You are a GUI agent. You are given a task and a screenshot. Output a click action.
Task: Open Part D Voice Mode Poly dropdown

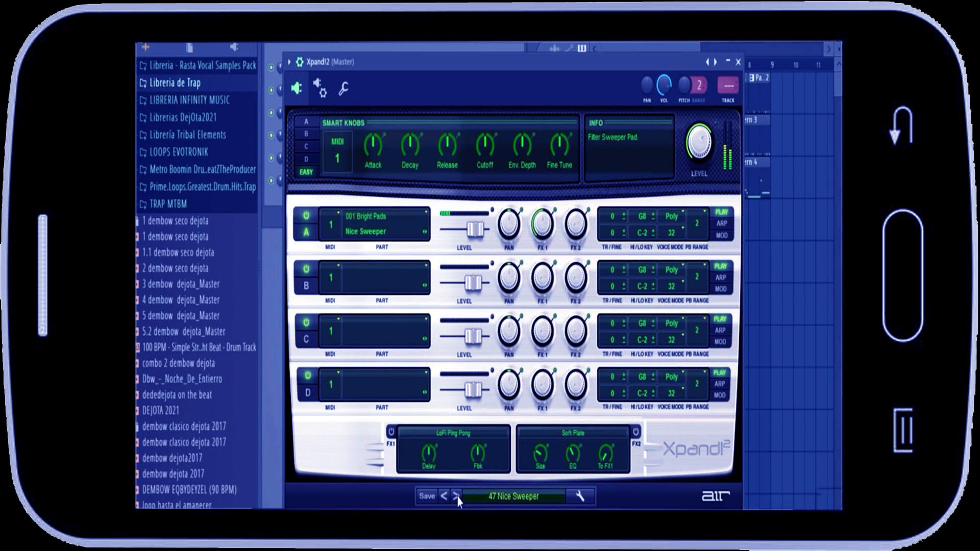pos(672,377)
